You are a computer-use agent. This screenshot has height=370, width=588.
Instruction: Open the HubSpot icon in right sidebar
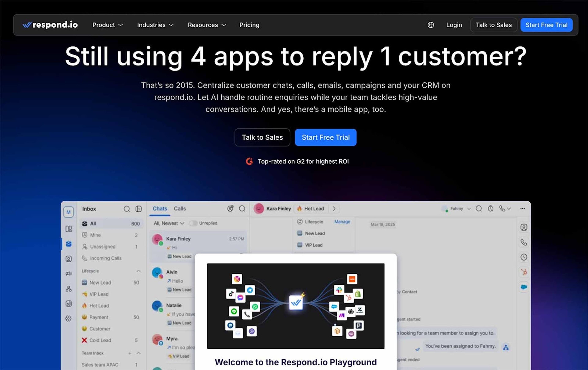pyautogui.click(x=524, y=272)
